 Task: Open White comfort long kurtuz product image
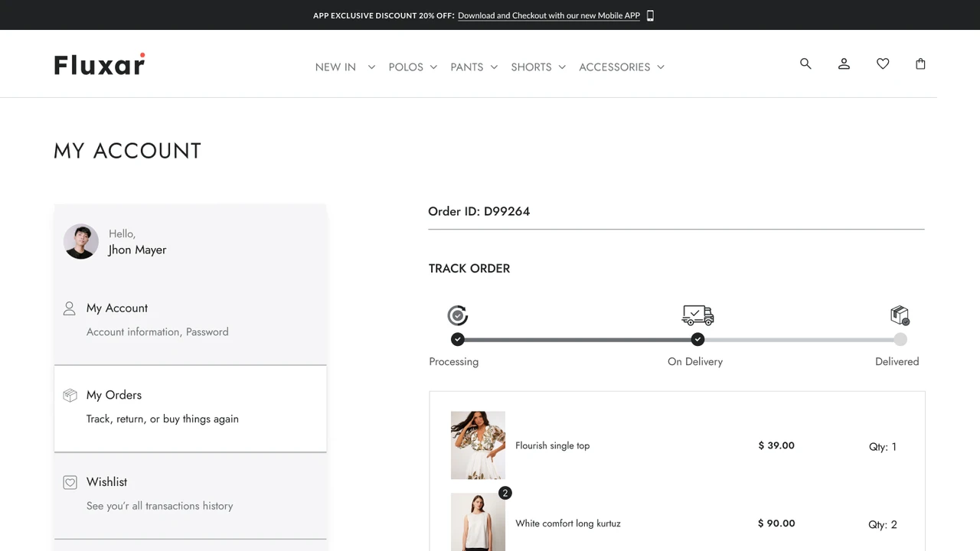pos(478,522)
